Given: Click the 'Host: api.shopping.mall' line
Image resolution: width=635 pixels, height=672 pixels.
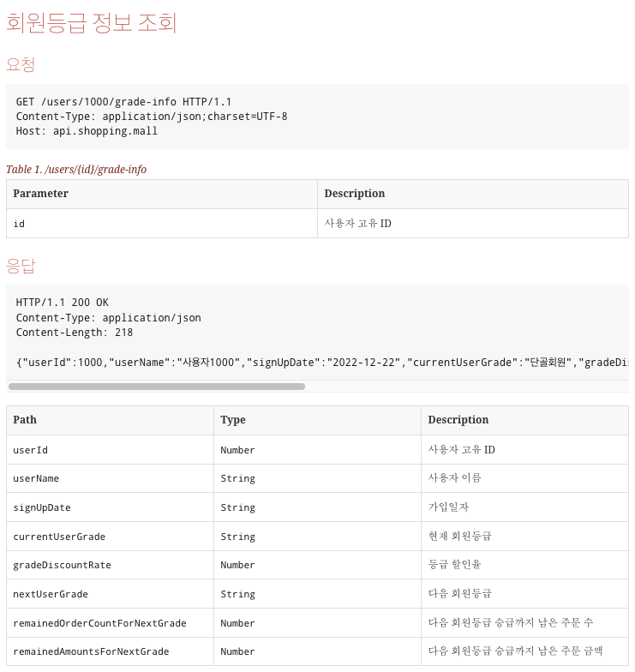Looking at the screenshot, I should pos(87,131).
